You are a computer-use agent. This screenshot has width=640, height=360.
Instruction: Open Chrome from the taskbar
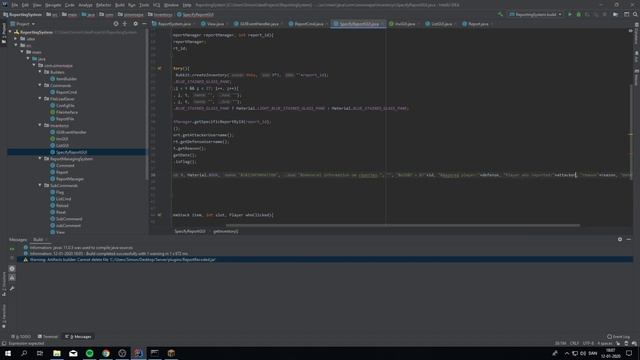106,353
